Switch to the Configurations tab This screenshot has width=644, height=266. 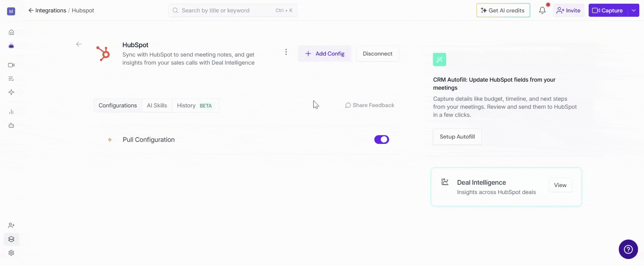[118, 106]
